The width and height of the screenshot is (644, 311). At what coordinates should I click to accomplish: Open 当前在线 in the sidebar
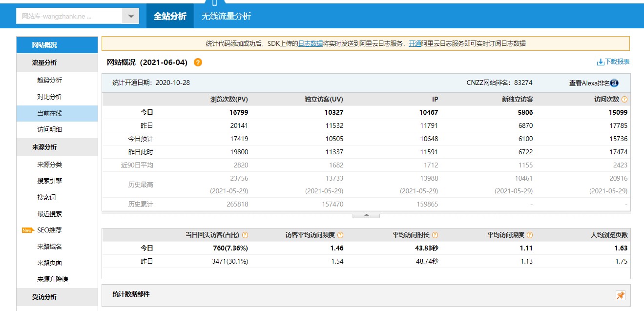[57, 113]
